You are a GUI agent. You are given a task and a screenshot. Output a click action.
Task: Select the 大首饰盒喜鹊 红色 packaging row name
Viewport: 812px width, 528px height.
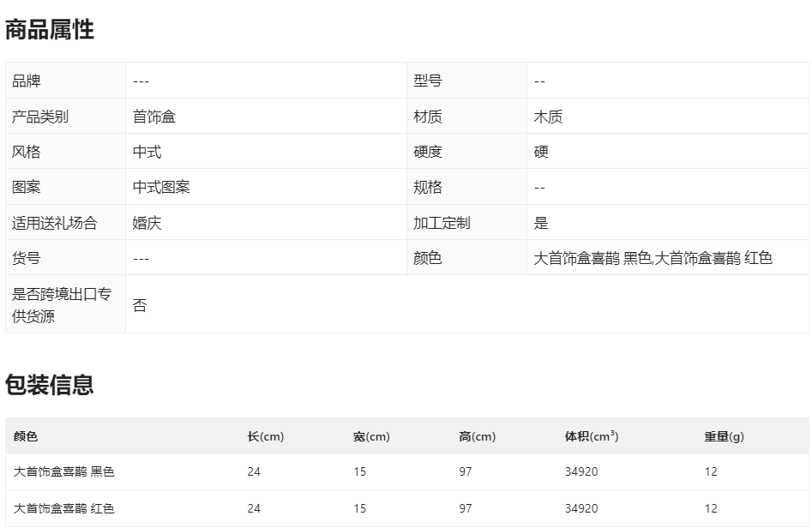click(x=64, y=508)
